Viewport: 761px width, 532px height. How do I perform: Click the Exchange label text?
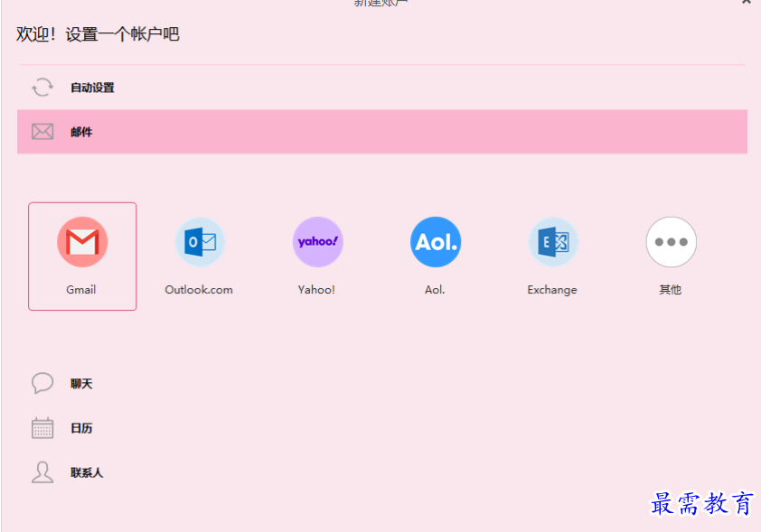(x=552, y=290)
